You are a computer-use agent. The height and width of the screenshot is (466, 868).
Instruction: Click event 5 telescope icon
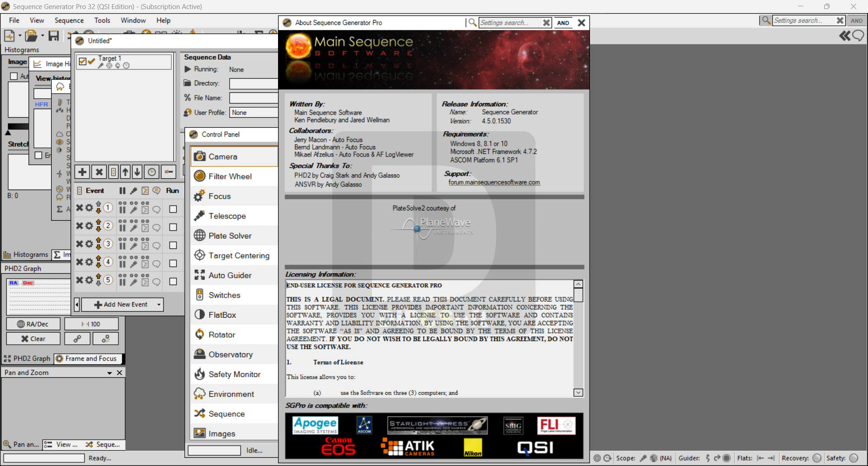(x=134, y=282)
